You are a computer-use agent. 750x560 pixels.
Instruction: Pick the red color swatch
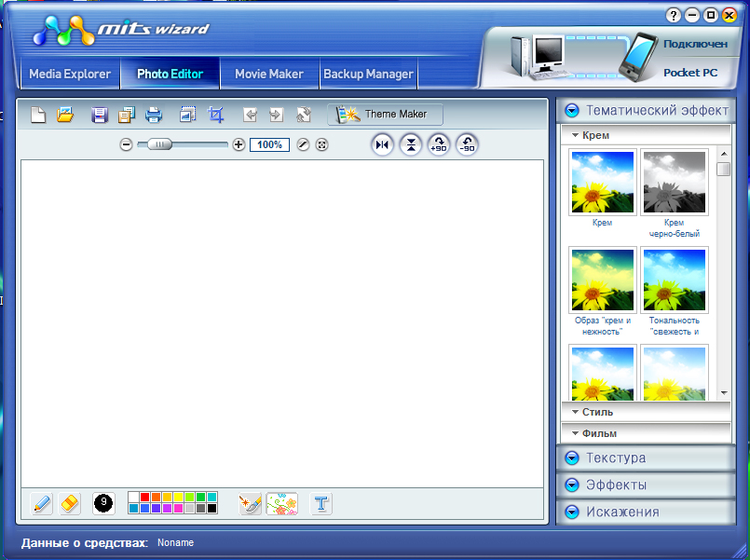pyautogui.click(x=144, y=498)
